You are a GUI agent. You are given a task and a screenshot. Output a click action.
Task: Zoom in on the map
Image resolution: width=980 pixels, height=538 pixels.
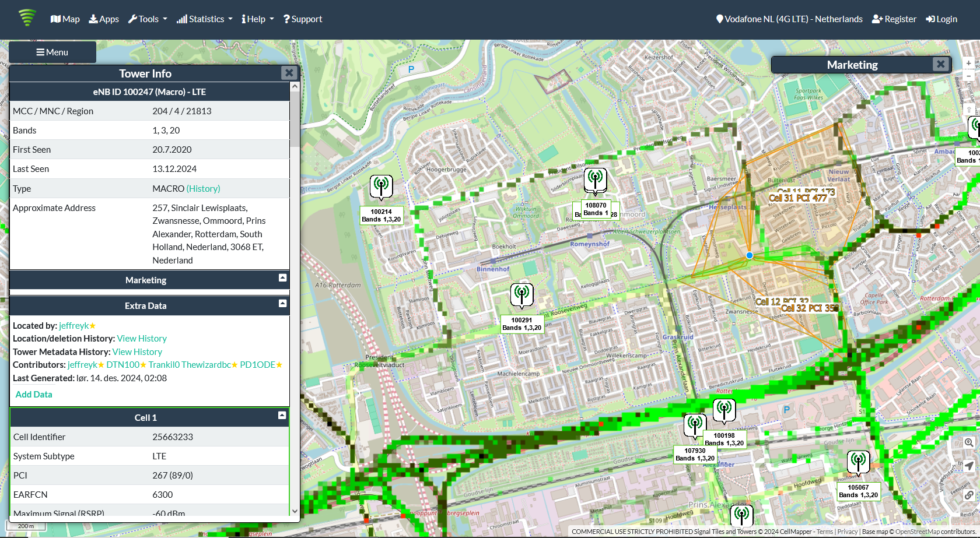coord(968,63)
